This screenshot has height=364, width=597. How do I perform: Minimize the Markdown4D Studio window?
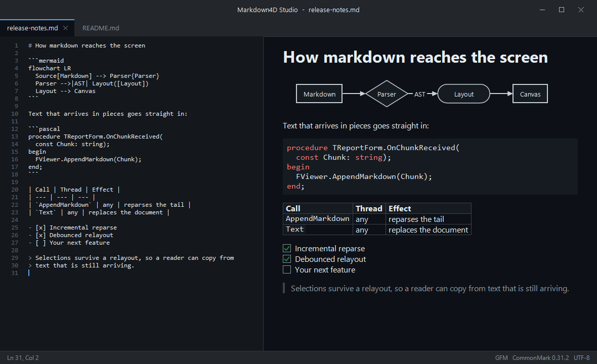pyautogui.click(x=542, y=10)
